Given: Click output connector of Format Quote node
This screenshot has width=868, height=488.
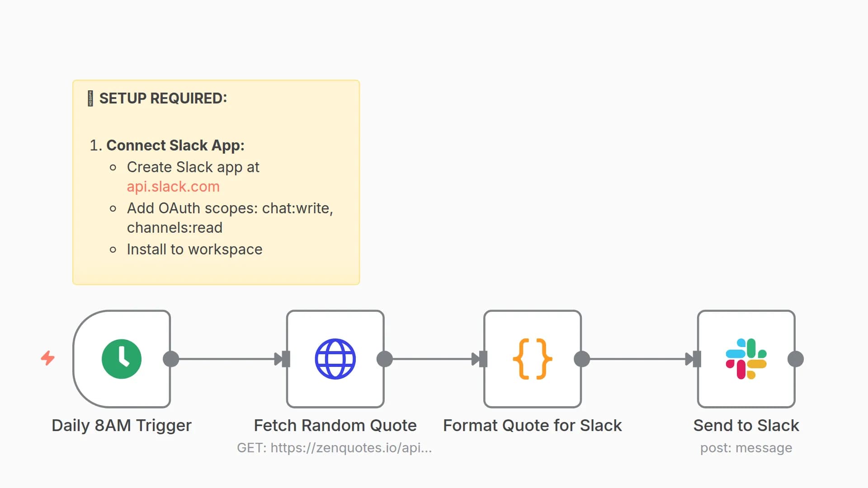Looking at the screenshot, I should pyautogui.click(x=582, y=359).
